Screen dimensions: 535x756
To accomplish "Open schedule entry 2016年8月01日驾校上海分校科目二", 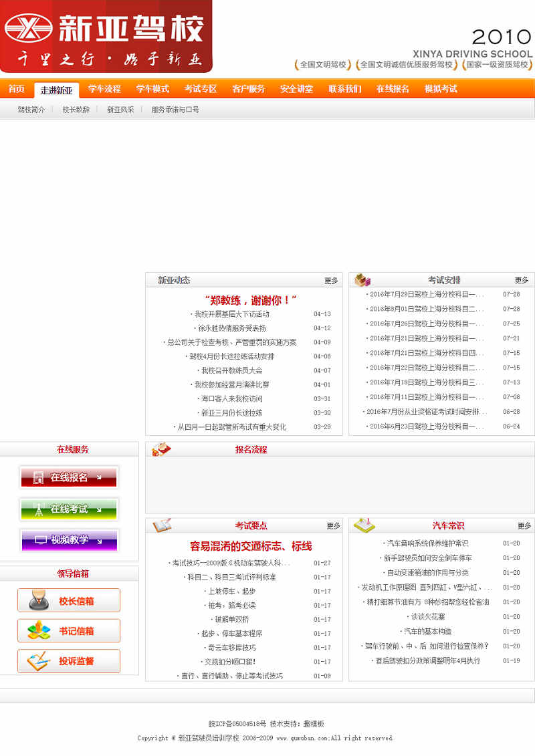I will click(427, 309).
